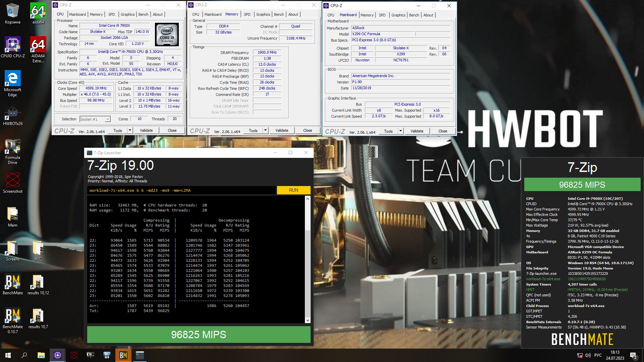This screenshot has width=644, height=362.
Task: Open the notification center icon
Action: click(x=634, y=355)
